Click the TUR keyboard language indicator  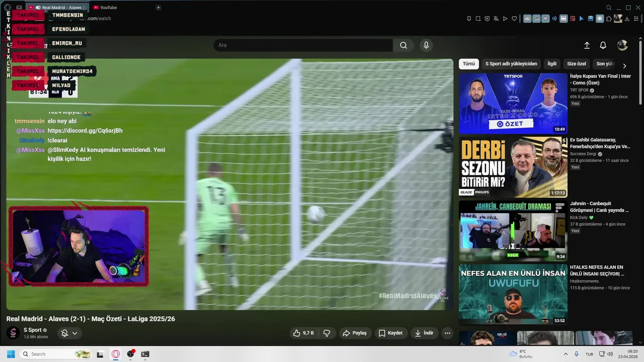[589, 354]
